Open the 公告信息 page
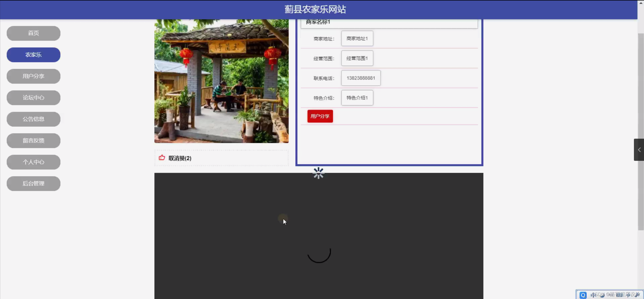 tap(33, 119)
